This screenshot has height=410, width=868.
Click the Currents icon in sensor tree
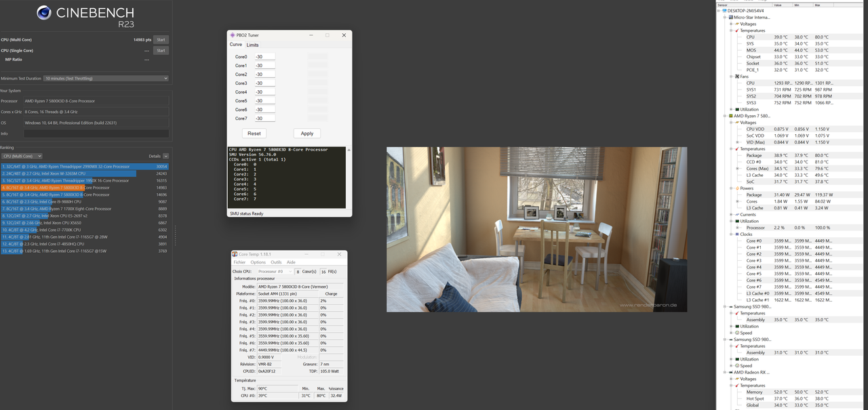737,215
